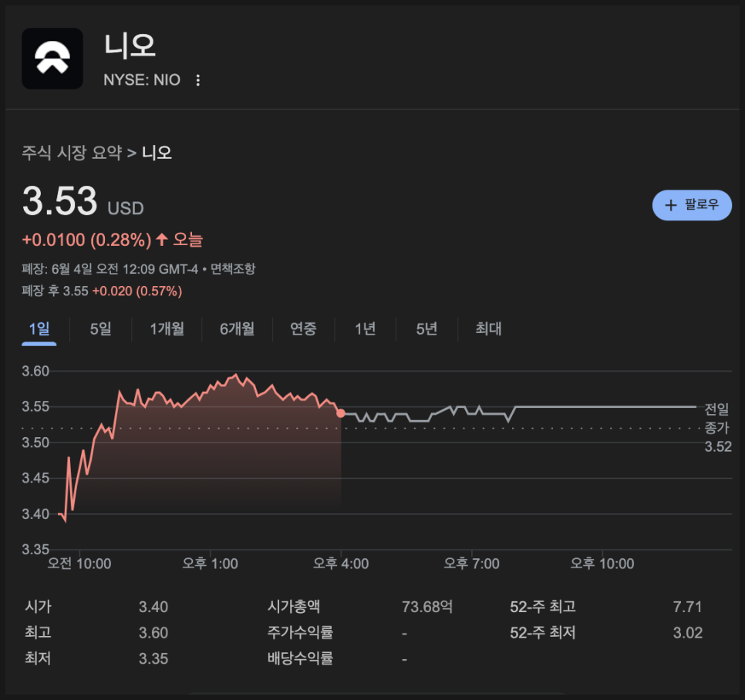Click the 오후 10:00 axis label
Viewport: 745px width, 700px height.
pyautogui.click(x=602, y=564)
